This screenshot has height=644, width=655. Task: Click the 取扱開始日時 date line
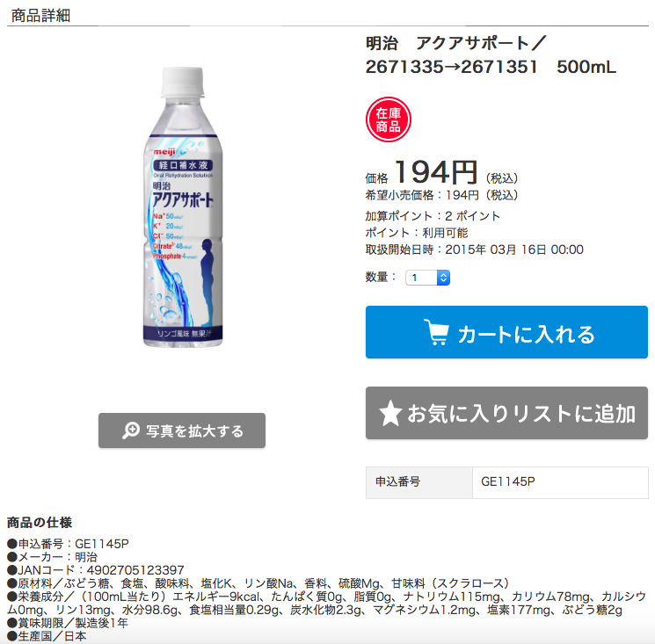[x=474, y=250]
